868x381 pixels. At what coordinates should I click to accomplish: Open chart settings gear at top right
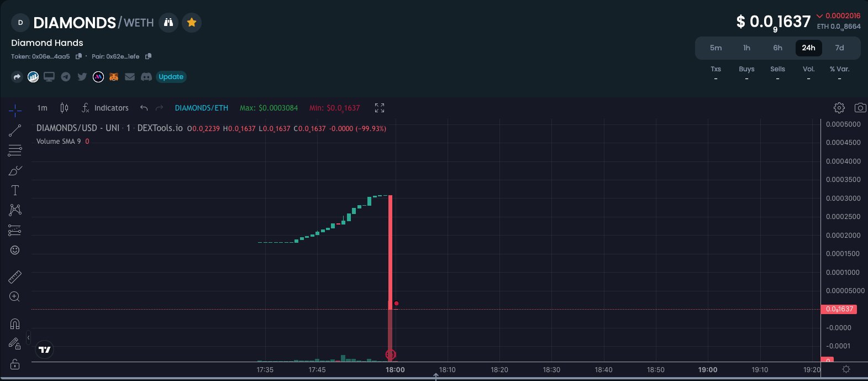point(839,108)
